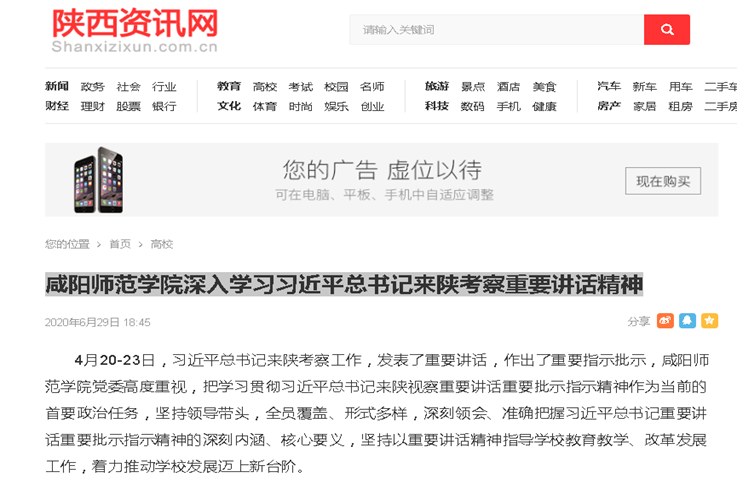Screen dimensions: 737x491
Task: Open the 房产 menu category
Action: (x=609, y=106)
